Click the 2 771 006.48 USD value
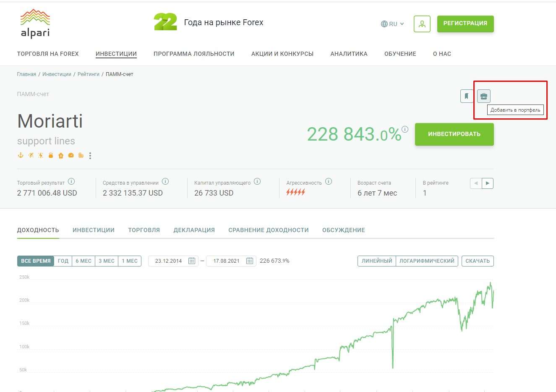 click(x=47, y=193)
